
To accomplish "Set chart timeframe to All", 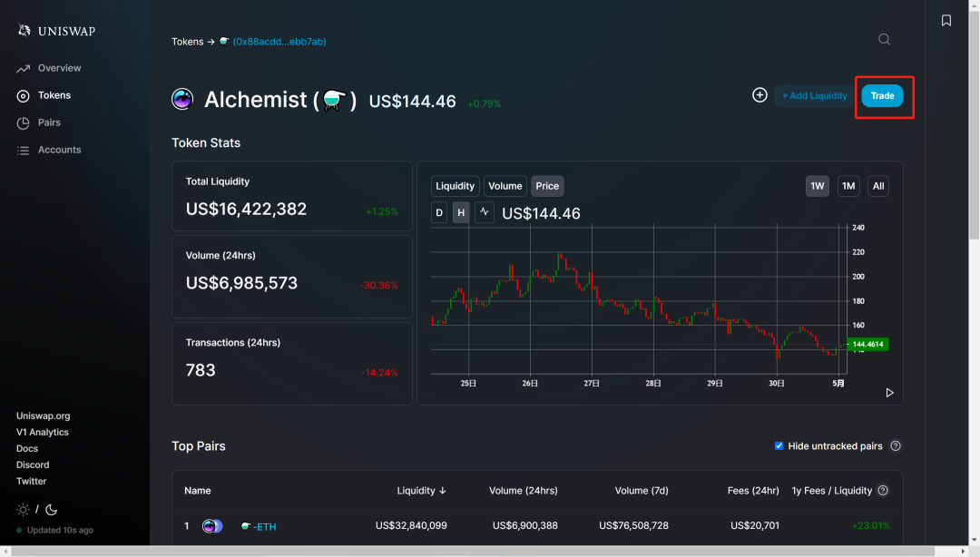I will (878, 186).
